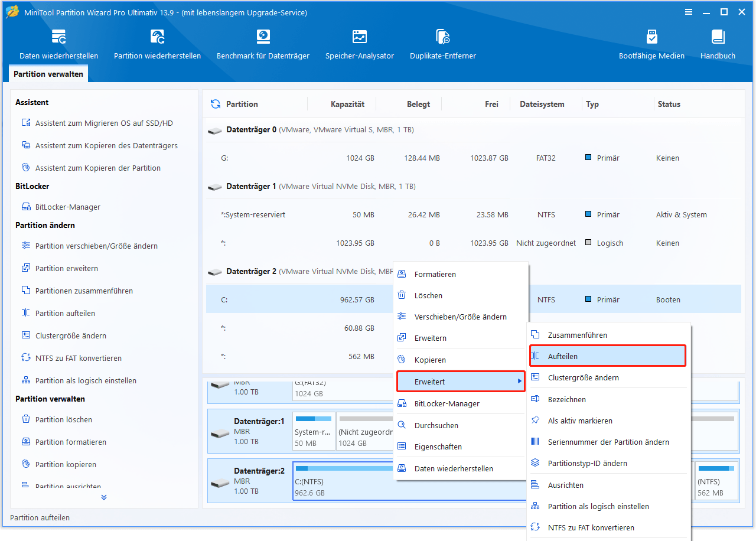Select Partition als logisch einstellen in submenu
Screen dimensions: 756x541
coord(608,506)
